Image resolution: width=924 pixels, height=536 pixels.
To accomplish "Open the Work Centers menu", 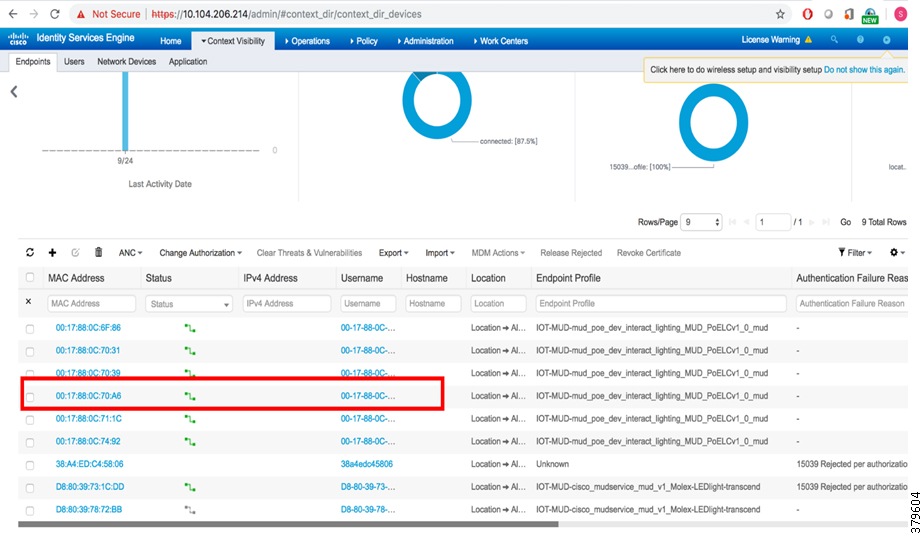I will tap(501, 41).
